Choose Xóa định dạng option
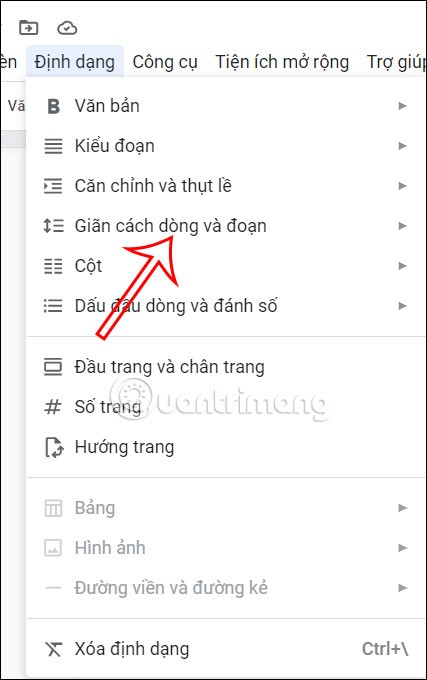The image size is (427, 680). point(225,649)
